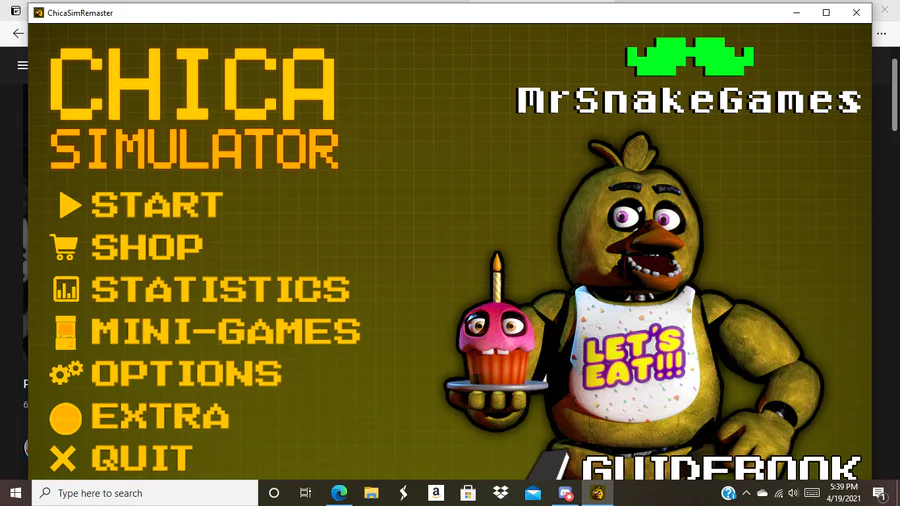Image resolution: width=900 pixels, height=506 pixels.
Task: Open the SHOP menu entry
Action: [147, 247]
